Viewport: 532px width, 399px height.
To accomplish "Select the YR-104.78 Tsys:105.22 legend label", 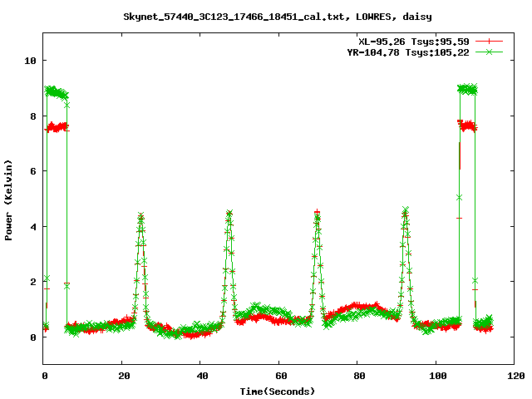I will pyautogui.click(x=408, y=52).
